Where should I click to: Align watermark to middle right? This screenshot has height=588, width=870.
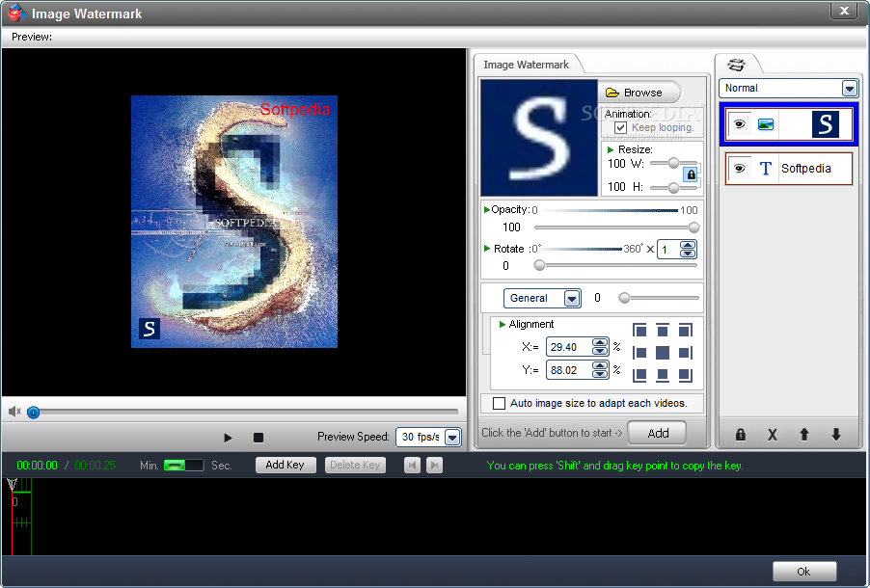coord(685,353)
